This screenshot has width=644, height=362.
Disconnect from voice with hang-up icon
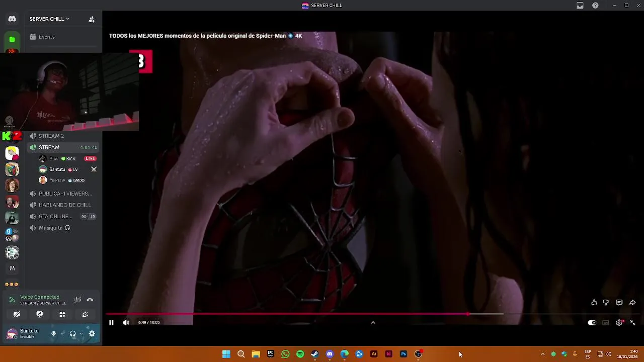tap(90, 300)
